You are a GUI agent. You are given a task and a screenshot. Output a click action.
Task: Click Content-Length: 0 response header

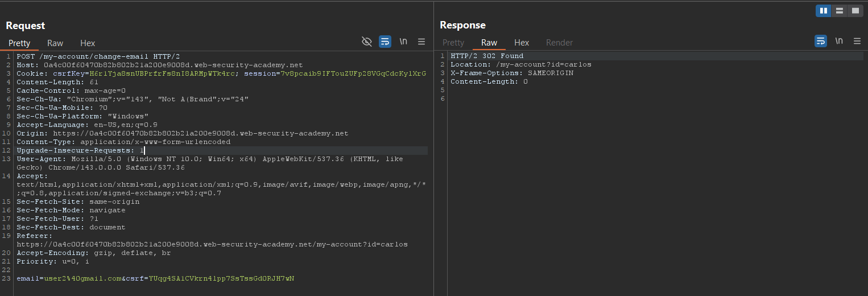(489, 81)
